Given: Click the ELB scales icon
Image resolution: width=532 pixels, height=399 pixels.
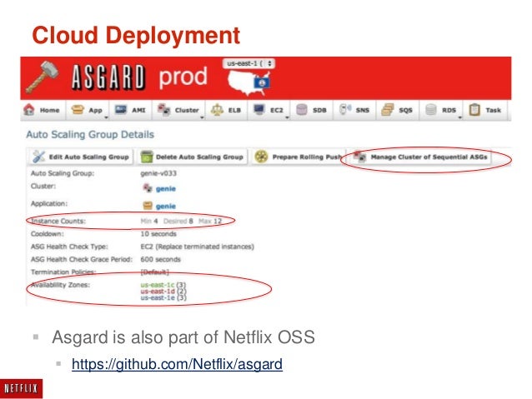Looking at the screenshot, I should [217, 109].
